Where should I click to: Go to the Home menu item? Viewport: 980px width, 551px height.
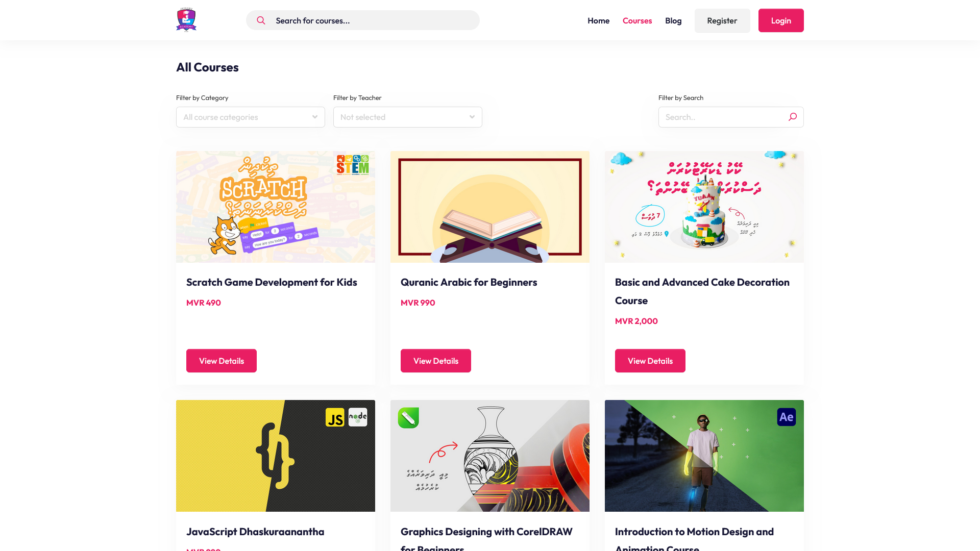point(598,20)
